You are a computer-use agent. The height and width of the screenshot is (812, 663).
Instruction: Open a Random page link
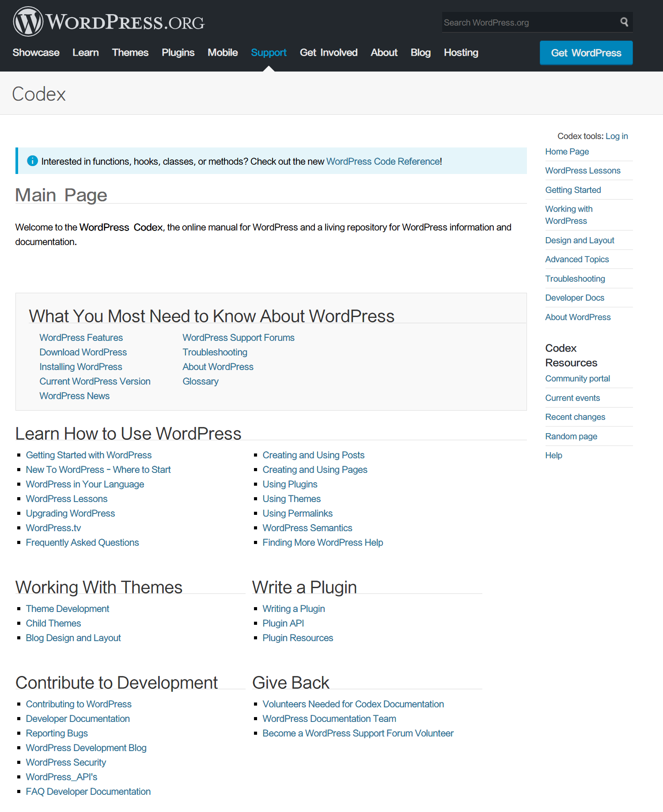point(571,436)
